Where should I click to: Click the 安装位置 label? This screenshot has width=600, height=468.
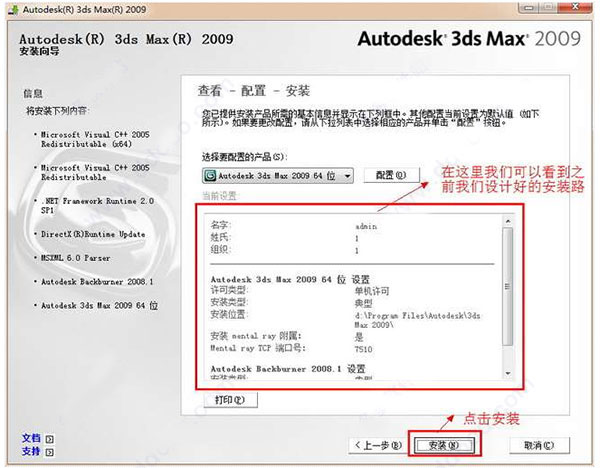tap(229, 314)
